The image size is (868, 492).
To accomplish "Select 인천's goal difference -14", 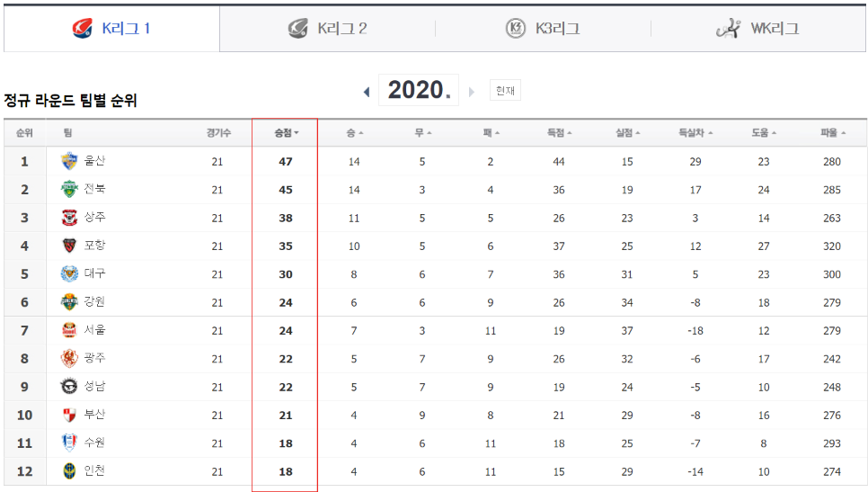I will click(695, 471).
